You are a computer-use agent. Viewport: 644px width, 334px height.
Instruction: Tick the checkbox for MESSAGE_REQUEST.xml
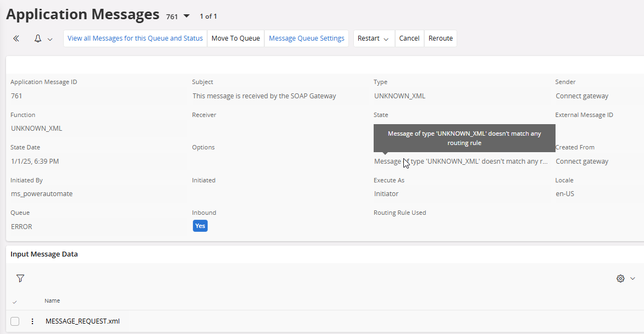[15, 321]
